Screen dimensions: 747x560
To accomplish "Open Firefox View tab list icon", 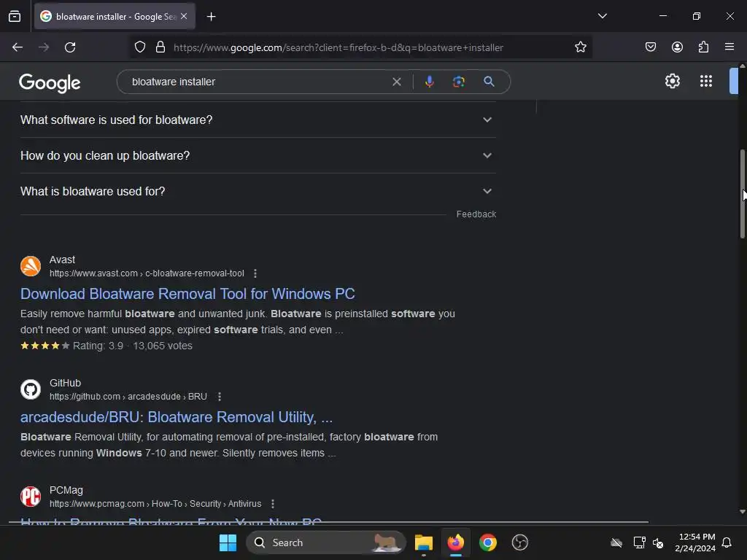I will [x=15, y=17].
